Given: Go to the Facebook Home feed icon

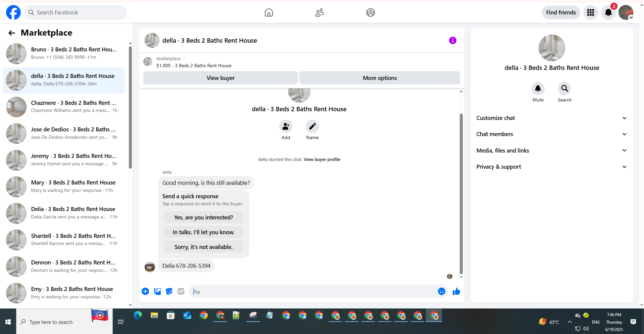Looking at the screenshot, I should [x=269, y=12].
